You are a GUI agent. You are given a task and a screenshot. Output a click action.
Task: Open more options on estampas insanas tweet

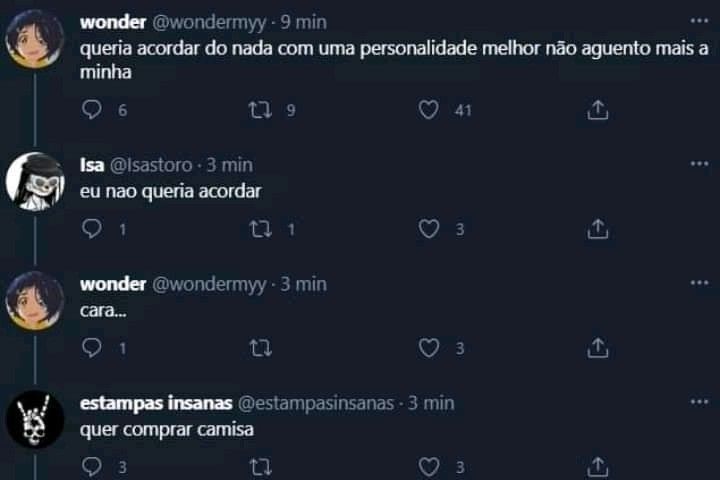click(699, 401)
